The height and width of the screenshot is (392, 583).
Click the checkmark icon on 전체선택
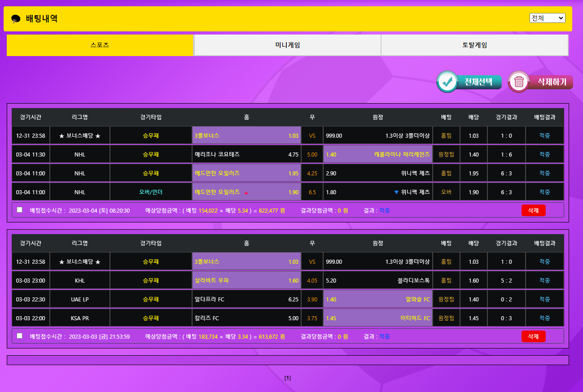[447, 82]
